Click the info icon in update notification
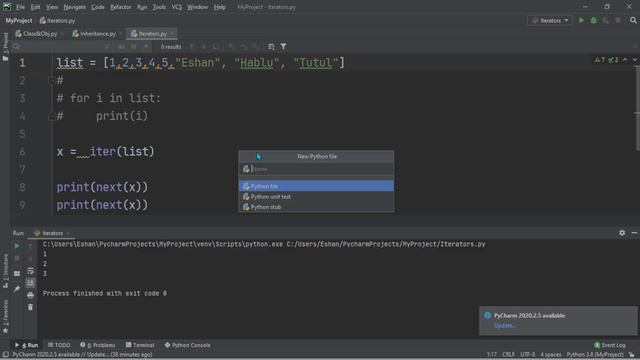The height and width of the screenshot is (360, 640). 487,316
